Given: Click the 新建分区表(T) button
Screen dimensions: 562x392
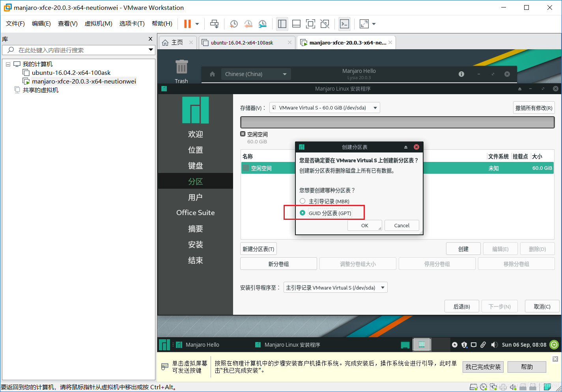Looking at the screenshot, I should [258, 249].
